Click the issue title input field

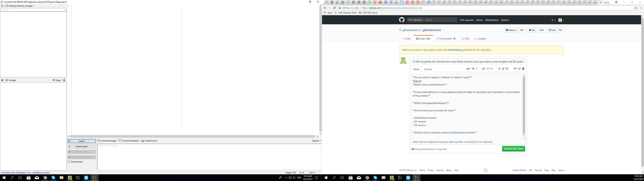(468, 62)
